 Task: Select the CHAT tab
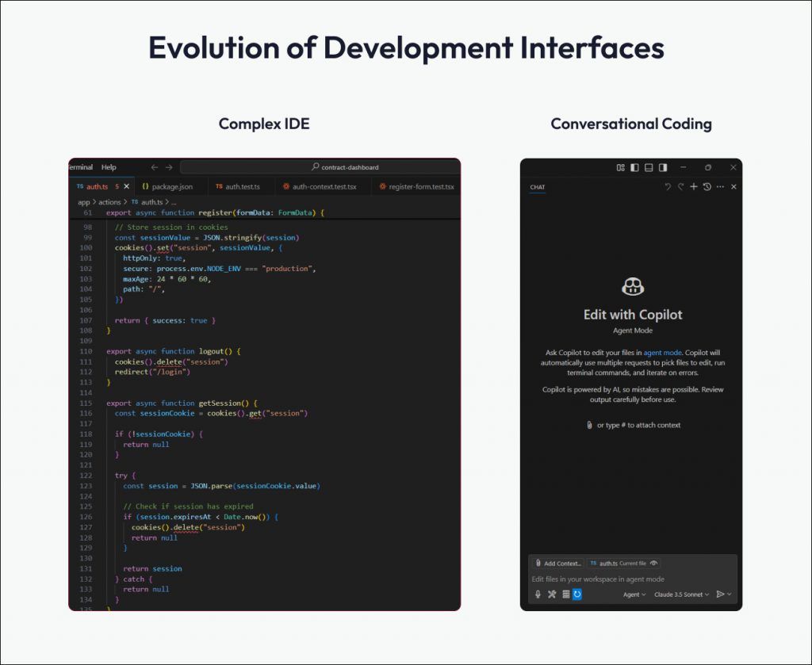tap(538, 187)
